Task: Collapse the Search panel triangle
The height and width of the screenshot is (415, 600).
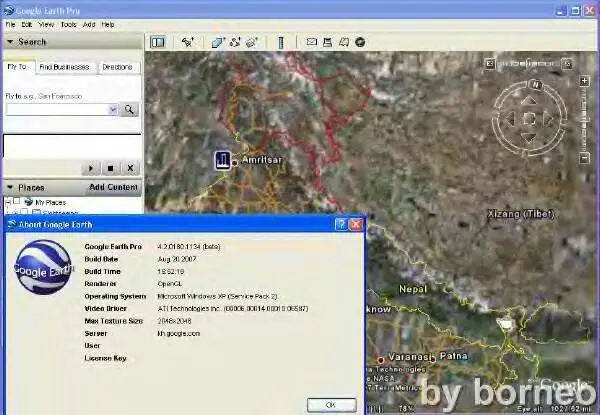Action: point(10,42)
